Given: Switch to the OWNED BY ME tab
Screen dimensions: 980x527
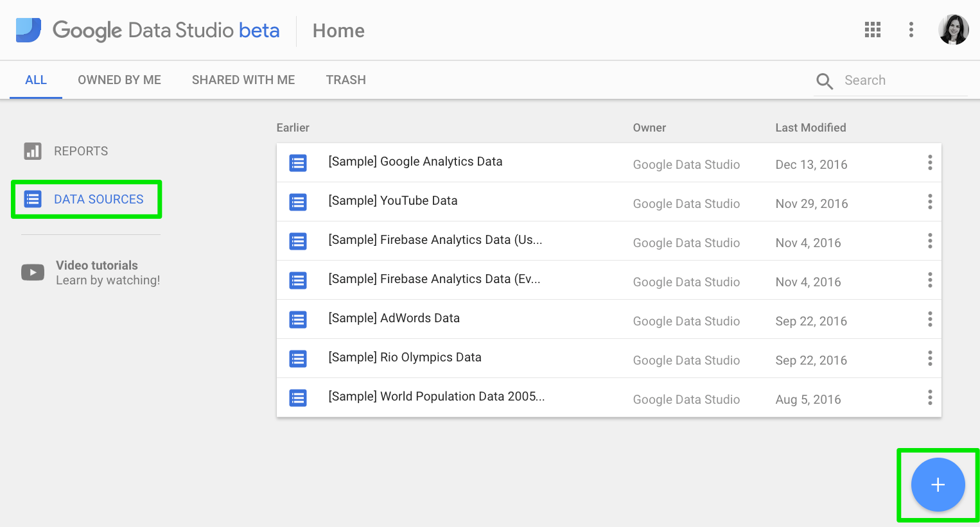Looking at the screenshot, I should (x=119, y=80).
